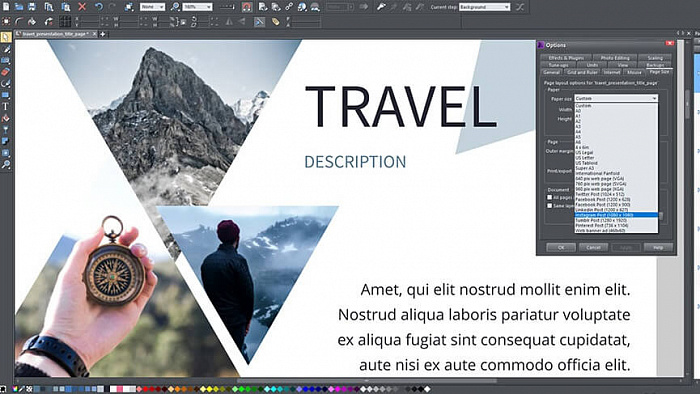The width and height of the screenshot is (700, 394).
Task: Pick Twitter Post size from list
Action: click(x=616, y=194)
